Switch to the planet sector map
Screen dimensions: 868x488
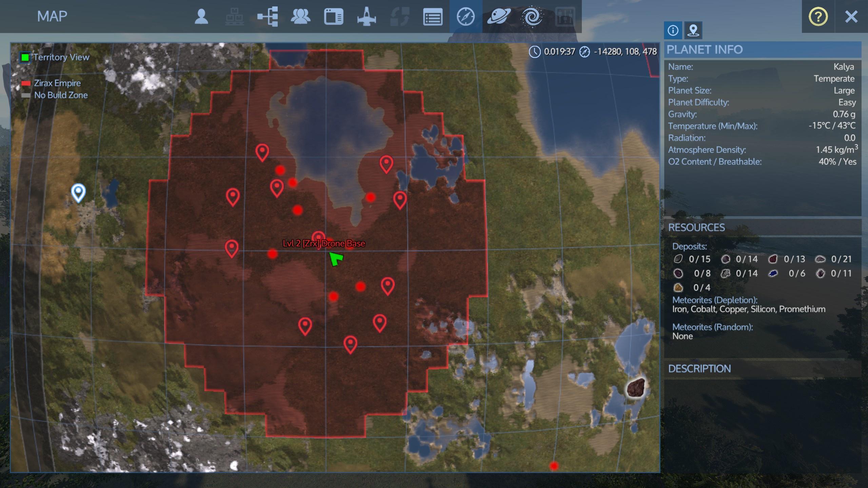point(499,17)
